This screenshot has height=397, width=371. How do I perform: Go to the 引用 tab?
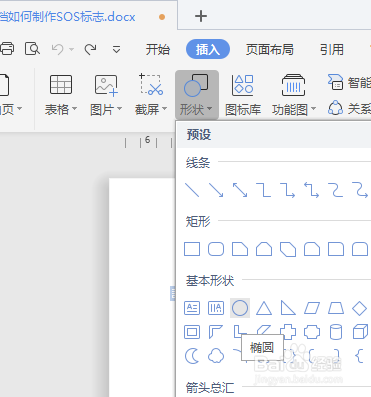pyautogui.click(x=332, y=50)
